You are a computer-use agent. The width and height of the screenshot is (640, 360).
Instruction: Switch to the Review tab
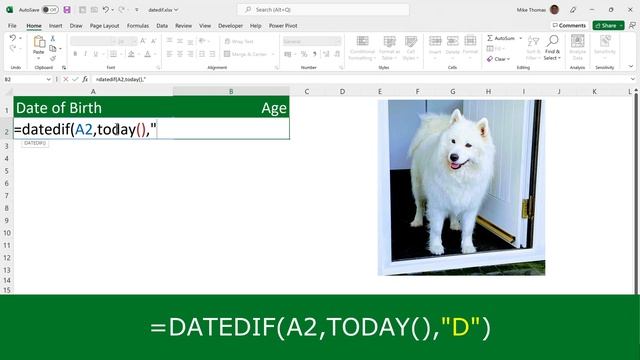pyautogui.click(x=183, y=26)
